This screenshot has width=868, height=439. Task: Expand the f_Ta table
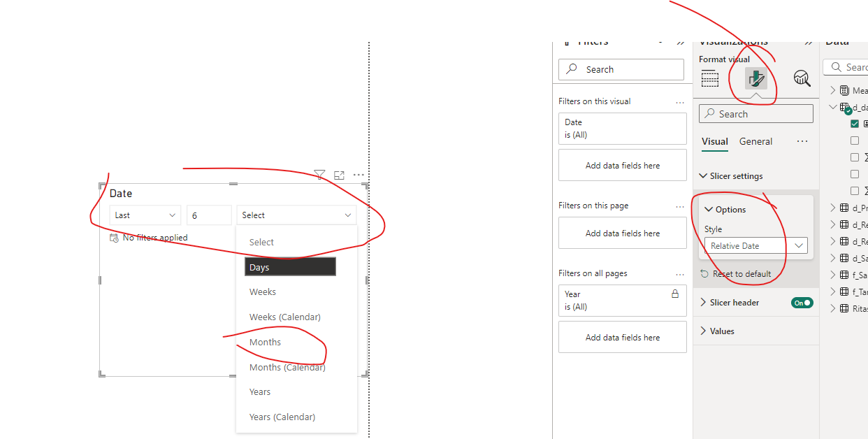click(x=832, y=292)
